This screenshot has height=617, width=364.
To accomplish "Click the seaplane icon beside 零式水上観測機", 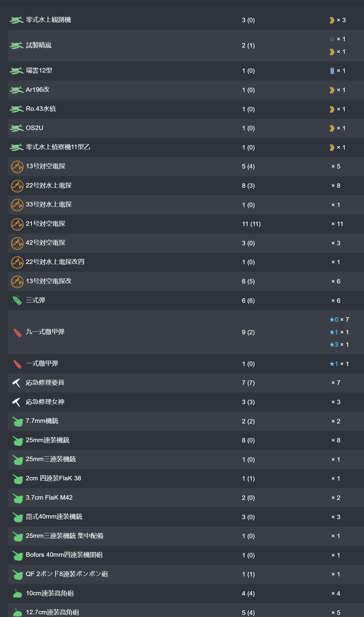I will pos(17,20).
